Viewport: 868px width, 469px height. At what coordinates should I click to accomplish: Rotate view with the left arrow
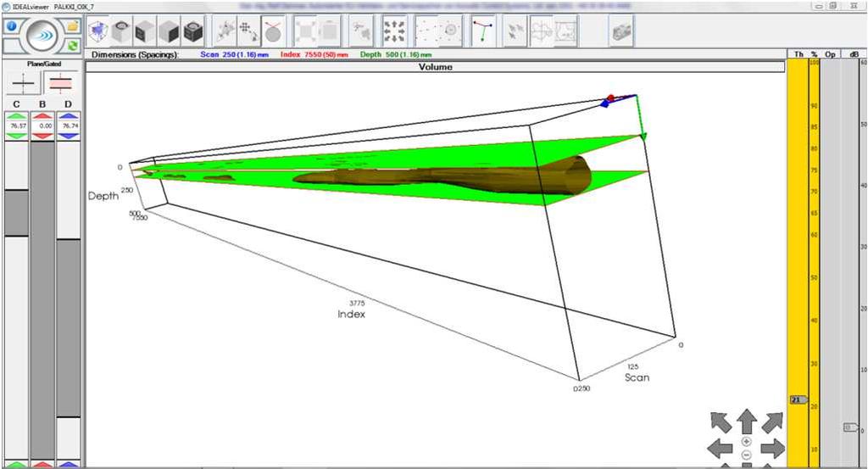coord(721,448)
